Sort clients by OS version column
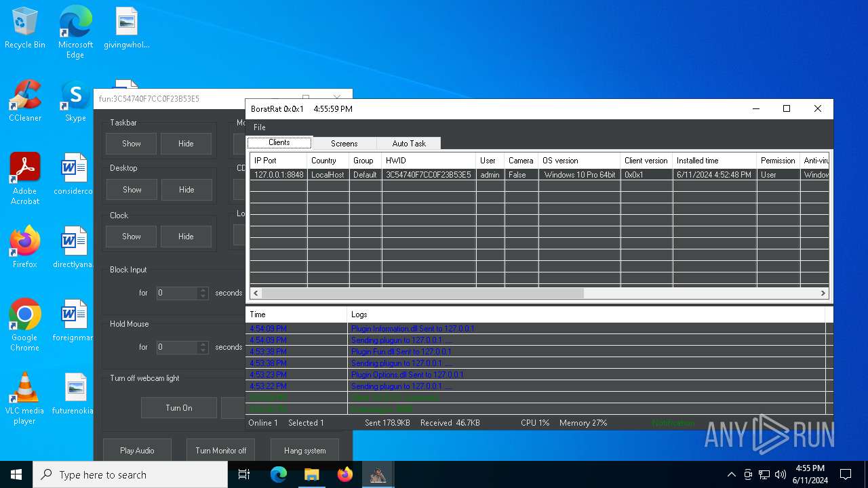Viewport: 868px width, 488px height. click(579, 161)
